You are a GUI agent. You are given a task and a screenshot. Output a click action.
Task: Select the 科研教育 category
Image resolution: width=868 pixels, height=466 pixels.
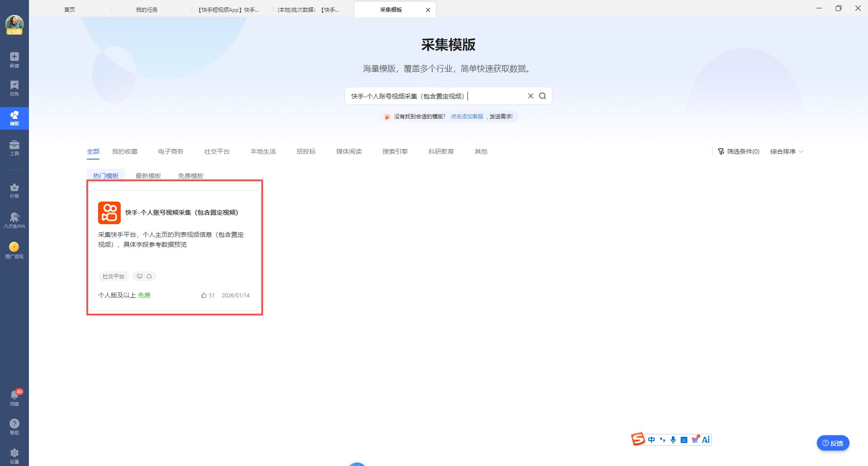point(441,151)
